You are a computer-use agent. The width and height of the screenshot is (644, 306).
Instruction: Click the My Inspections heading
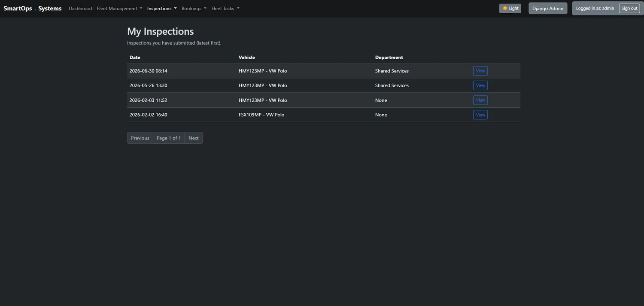[x=161, y=31]
